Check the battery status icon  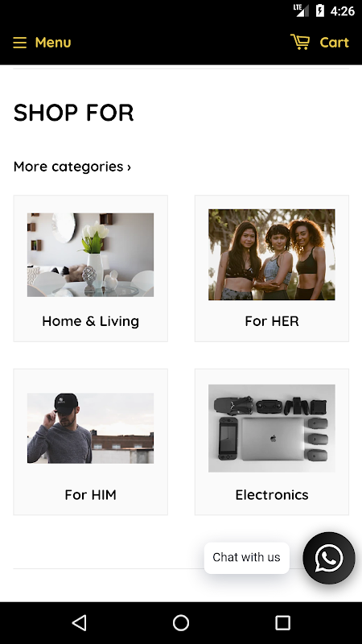[320, 10]
